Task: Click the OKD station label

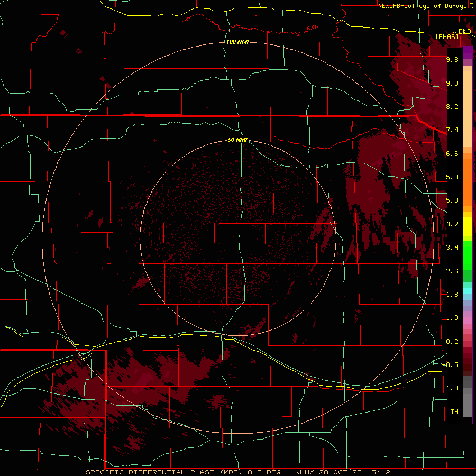Action: (x=464, y=32)
